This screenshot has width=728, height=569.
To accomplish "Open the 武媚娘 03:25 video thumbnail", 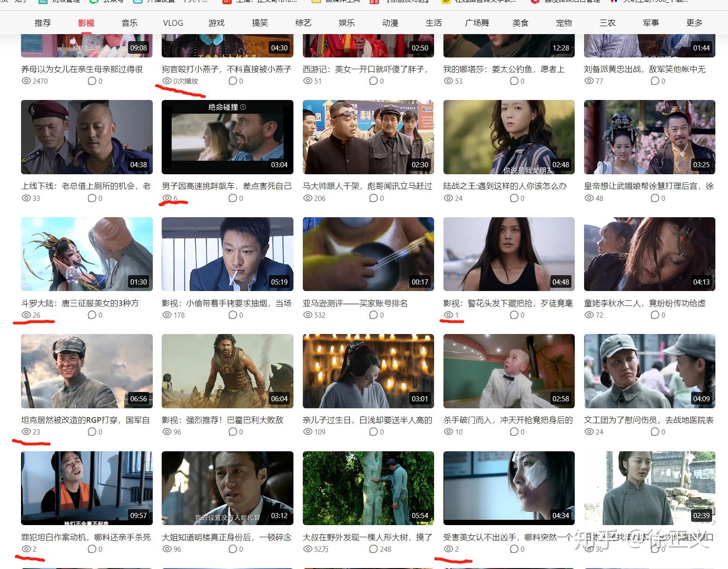I will (x=649, y=137).
